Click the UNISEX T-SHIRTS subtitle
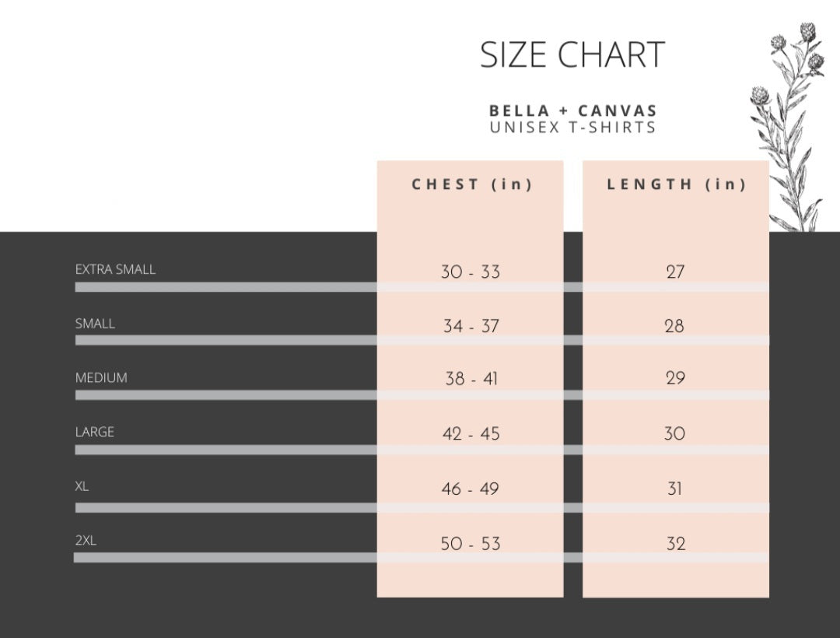Screen dimensions: 840x638 573,128
